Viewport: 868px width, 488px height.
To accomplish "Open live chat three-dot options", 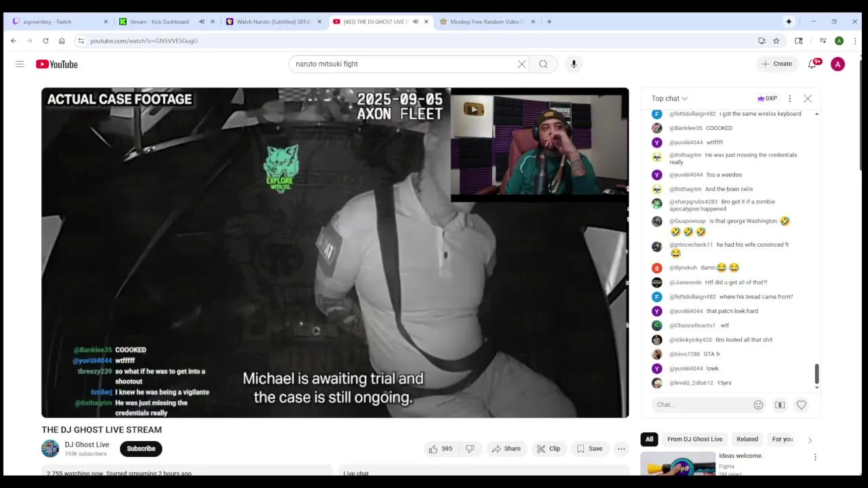I will tap(789, 98).
